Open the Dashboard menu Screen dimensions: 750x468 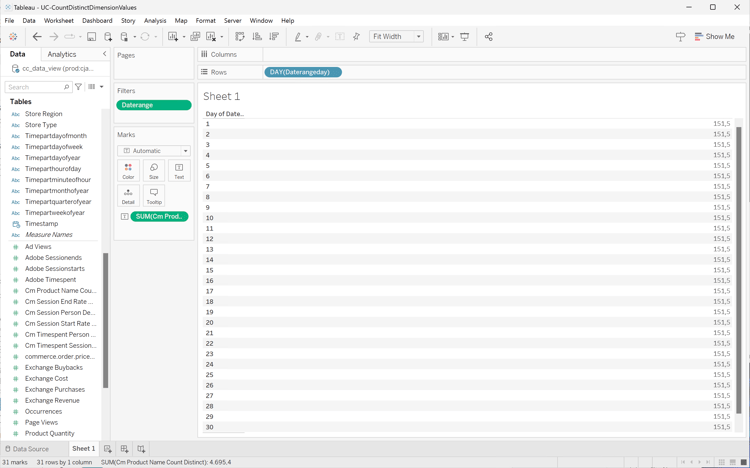pyautogui.click(x=97, y=21)
